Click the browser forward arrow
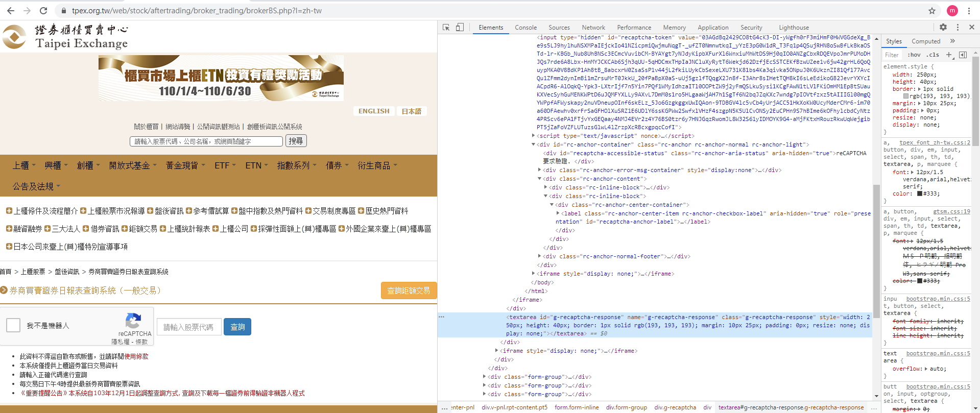 pyautogui.click(x=27, y=11)
